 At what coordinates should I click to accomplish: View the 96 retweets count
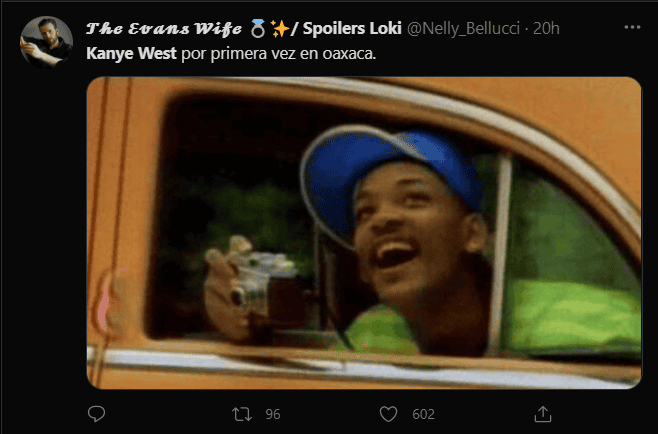(273, 414)
